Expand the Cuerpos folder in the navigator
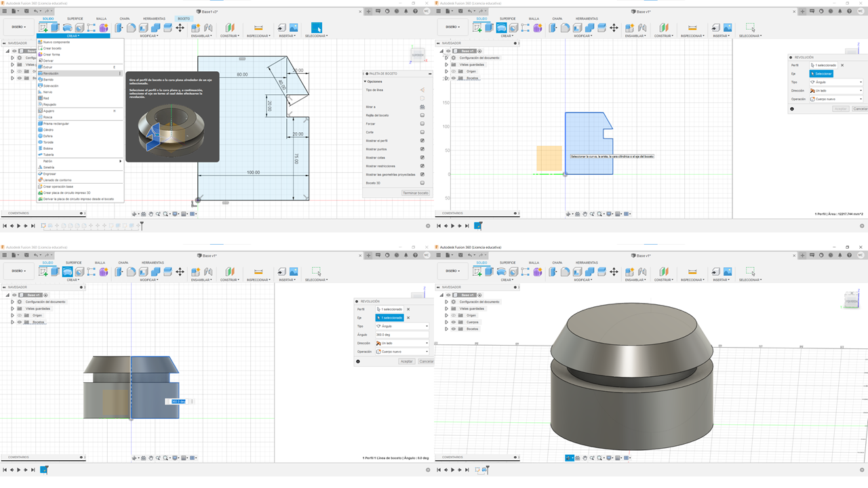Screen dimensions: 868x488 446,322
